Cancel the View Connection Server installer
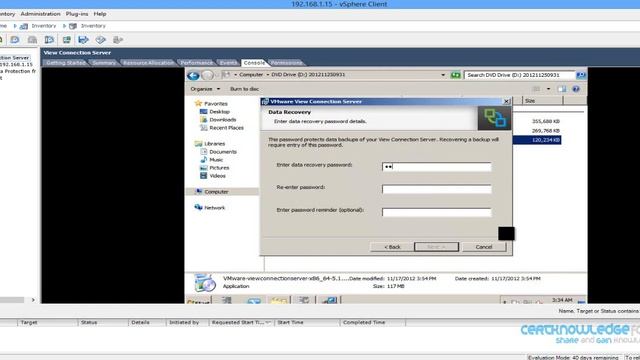Image resolution: width=640 pixels, height=360 pixels. click(484, 247)
